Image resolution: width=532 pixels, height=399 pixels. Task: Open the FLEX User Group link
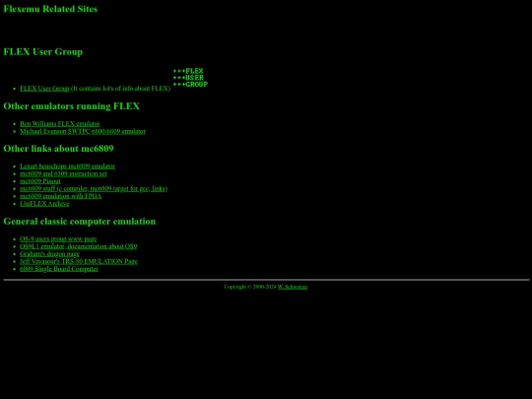(x=44, y=89)
